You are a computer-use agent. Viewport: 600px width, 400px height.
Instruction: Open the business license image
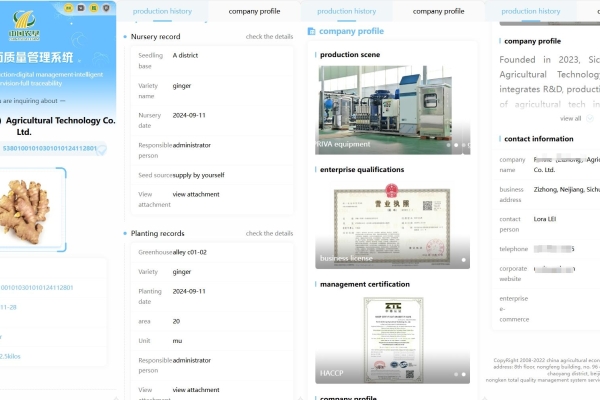[x=392, y=225]
